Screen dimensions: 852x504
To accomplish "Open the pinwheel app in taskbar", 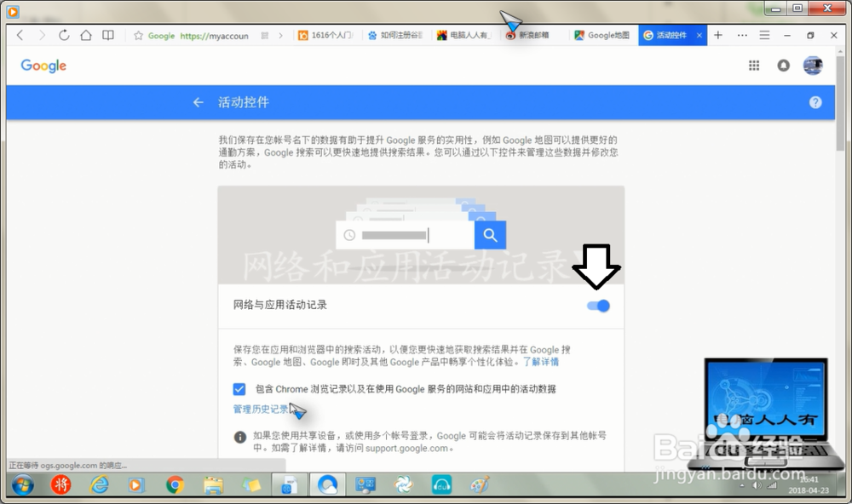I will (403, 485).
